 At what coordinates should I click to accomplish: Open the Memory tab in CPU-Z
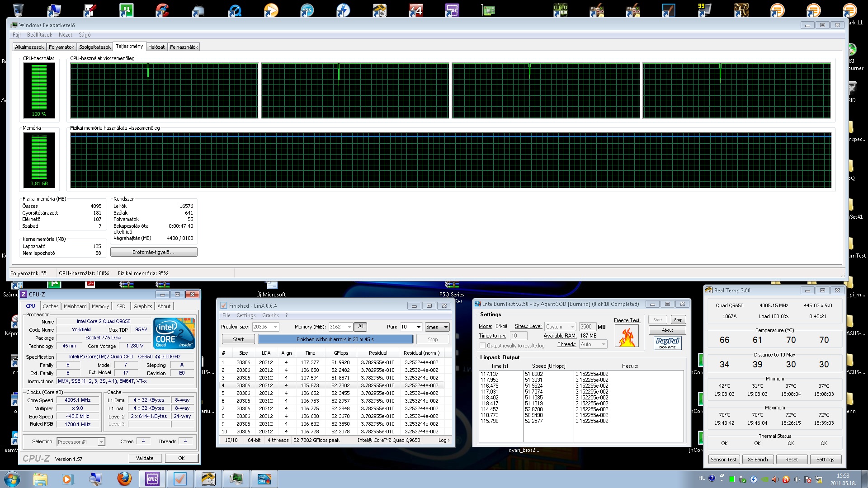pyautogui.click(x=100, y=306)
